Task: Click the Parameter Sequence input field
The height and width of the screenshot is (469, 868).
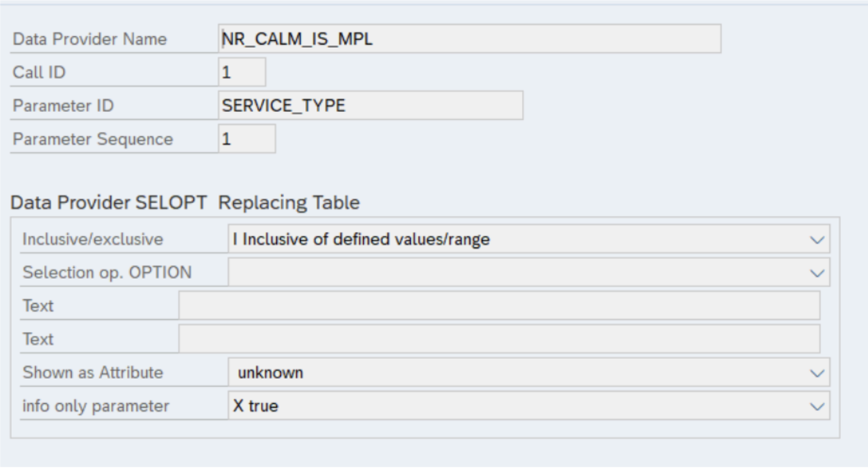Action: coord(247,139)
